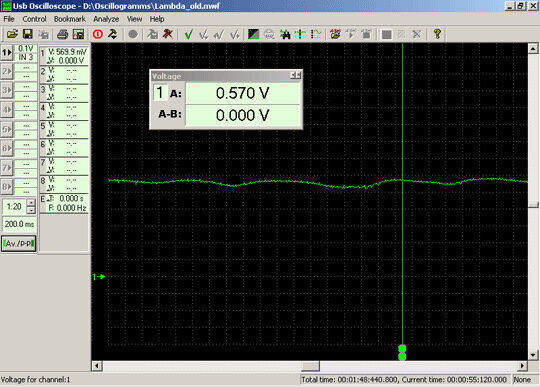The height and width of the screenshot is (387, 540).
Task: Click the Av./P-P button
Action: (x=19, y=243)
